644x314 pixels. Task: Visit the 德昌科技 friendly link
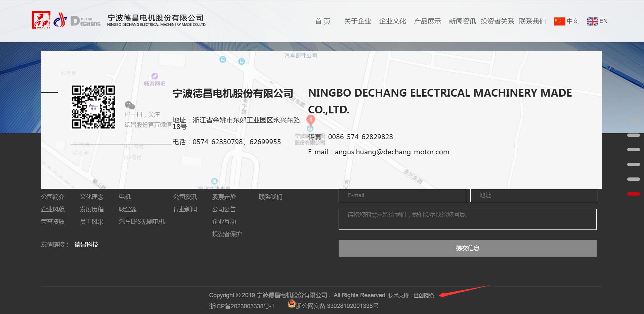86,245
